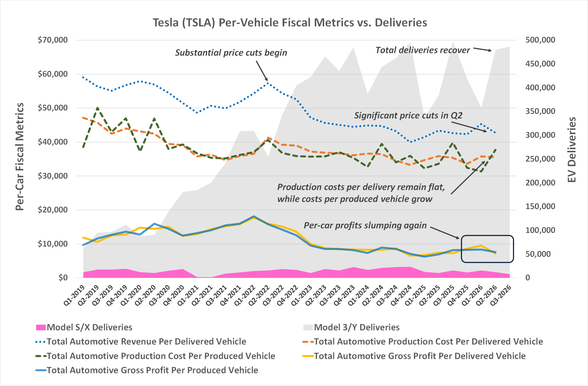Click the 300,000 right axis label
This screenshot has height=386, width=588.
point(540,135)
